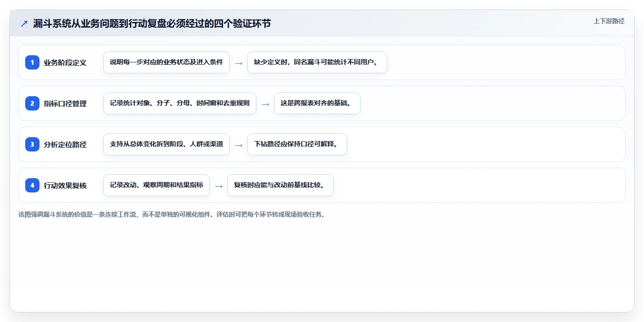Select step number badge 4
Screen dimensions: 644x322
point(32,185)
